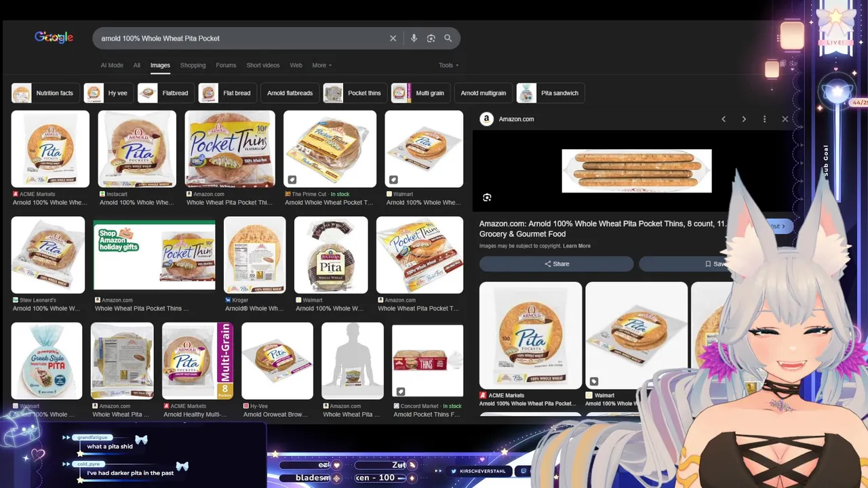
Task: Switch to AI Mode tab
Action: click(x=112, y=65)
